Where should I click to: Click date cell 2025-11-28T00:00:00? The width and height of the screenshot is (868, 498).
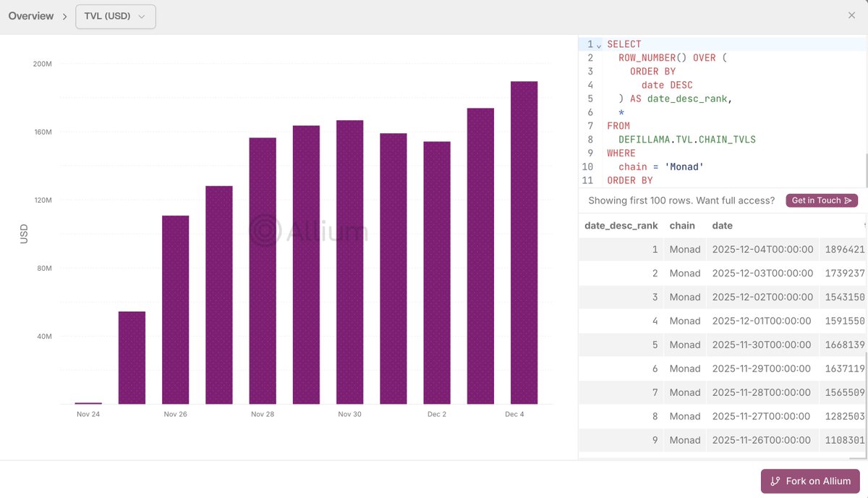click(762, 392)
